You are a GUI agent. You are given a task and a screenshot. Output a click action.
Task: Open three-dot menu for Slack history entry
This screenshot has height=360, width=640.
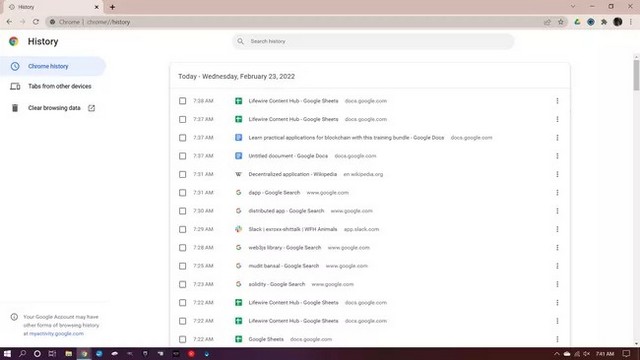557,229
